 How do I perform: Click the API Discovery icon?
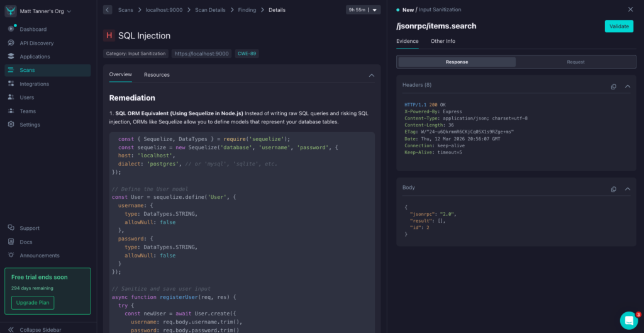coord(11,43)
